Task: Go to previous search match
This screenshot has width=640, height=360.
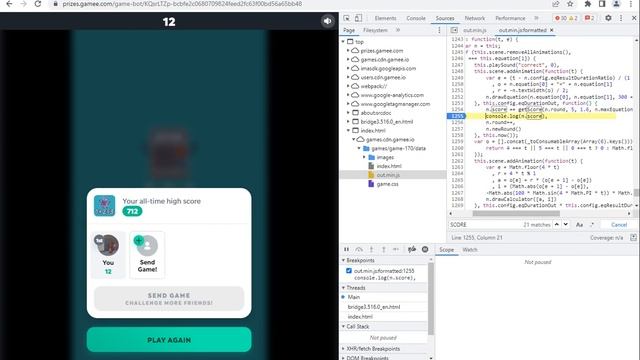Action: point(556,224)
